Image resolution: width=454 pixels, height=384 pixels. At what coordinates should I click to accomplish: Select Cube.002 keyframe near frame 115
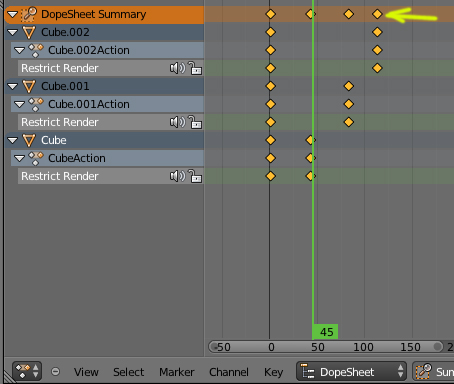click(377, 32)
